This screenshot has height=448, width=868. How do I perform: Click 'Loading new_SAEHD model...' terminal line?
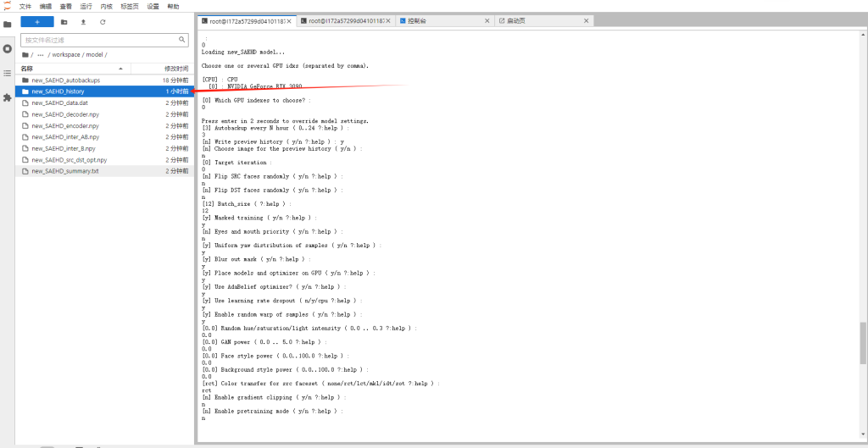[x=243, y=52]
